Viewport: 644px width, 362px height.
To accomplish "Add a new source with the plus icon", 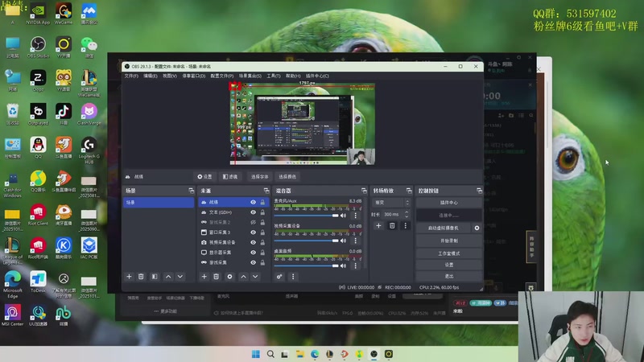I will pyautogui.click(x=204, y=277).
